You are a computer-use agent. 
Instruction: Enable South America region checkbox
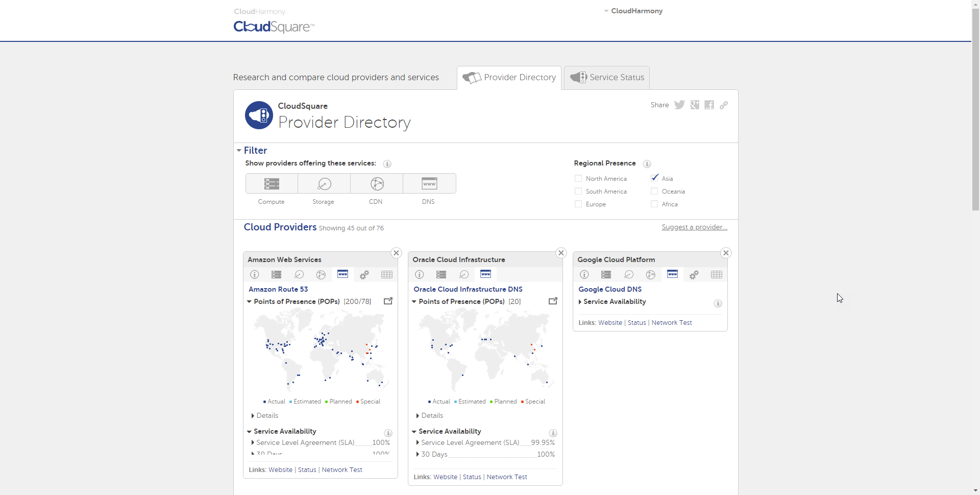coord(578,191)
